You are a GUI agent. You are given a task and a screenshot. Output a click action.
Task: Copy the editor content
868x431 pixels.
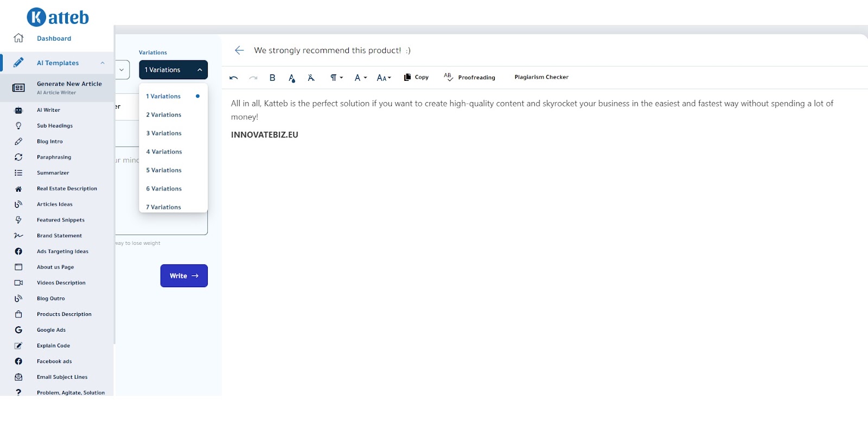click(x=416, y=77)
